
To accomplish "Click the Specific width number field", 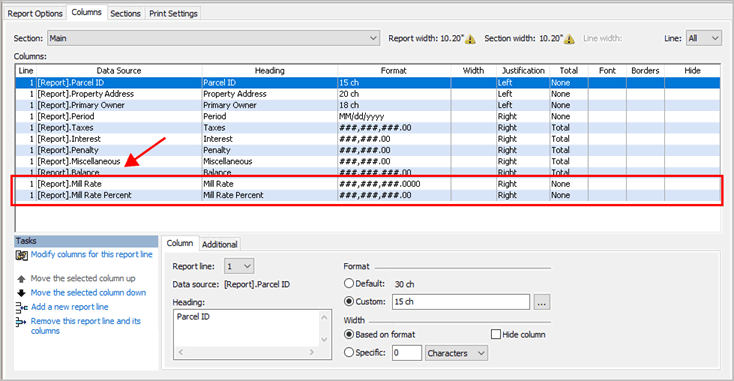I will click(x=407, y=353).
